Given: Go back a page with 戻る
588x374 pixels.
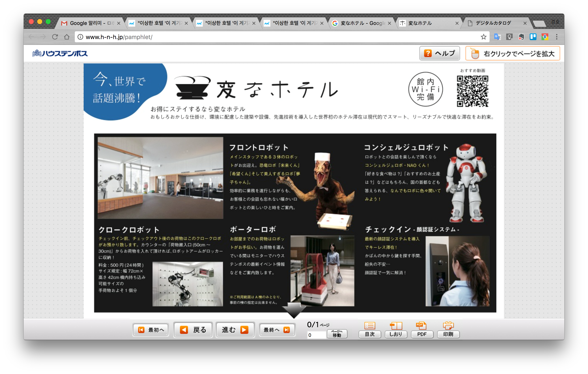Looking at the screenshot, I should pos(193,330).
